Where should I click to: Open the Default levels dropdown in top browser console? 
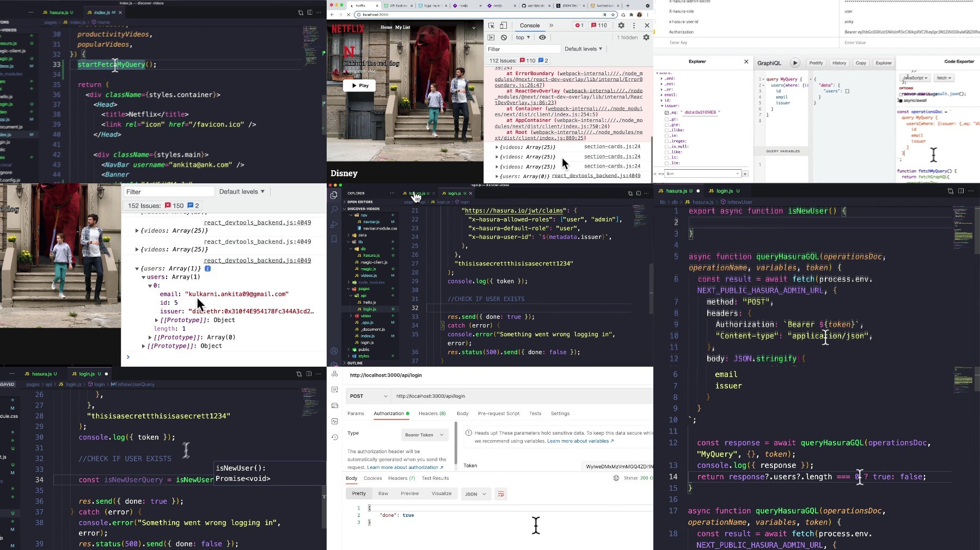[583, 49]
